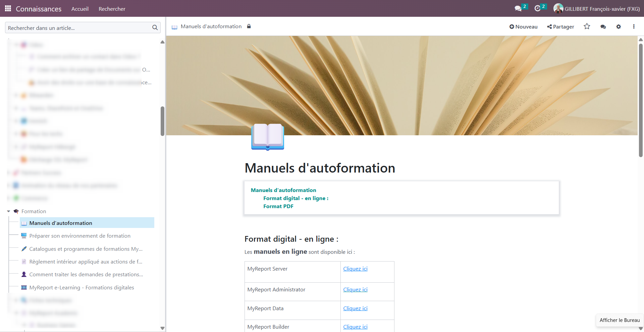Open the activities clock icon

pos(538,9)
